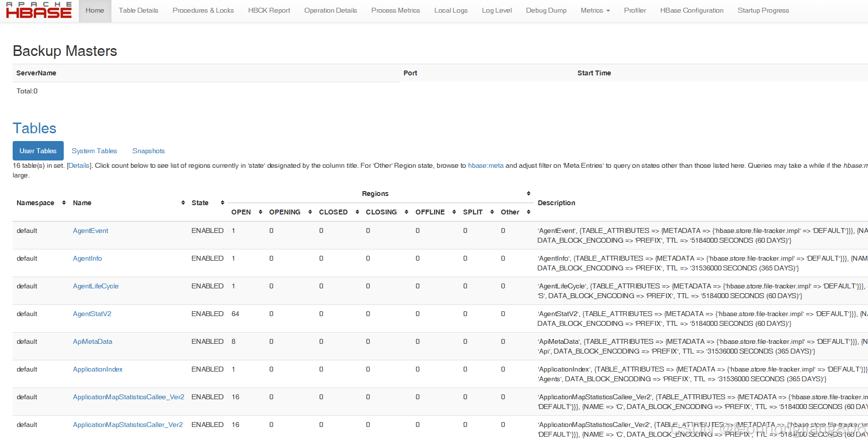Click the Backup Masters heading
868x443 pixels.
click(65, 51)
